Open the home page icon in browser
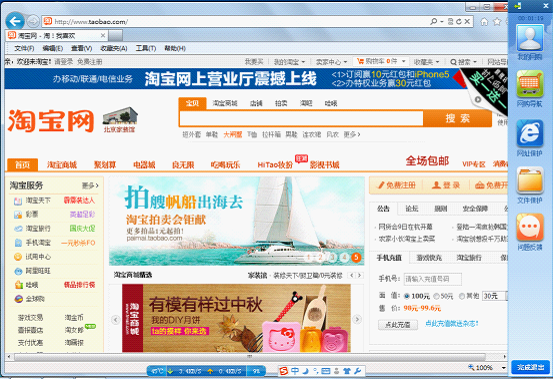The image size is (553, 379). coord(484,22)
